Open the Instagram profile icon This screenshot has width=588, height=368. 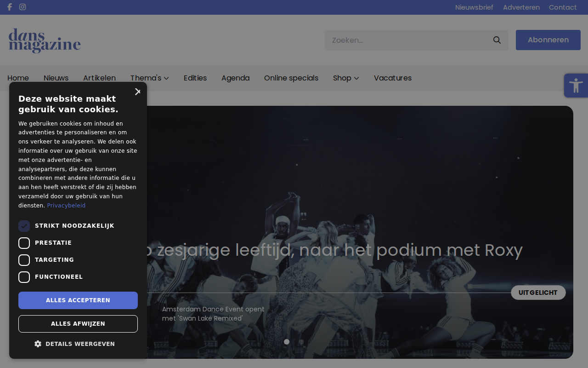coord(23,7)
